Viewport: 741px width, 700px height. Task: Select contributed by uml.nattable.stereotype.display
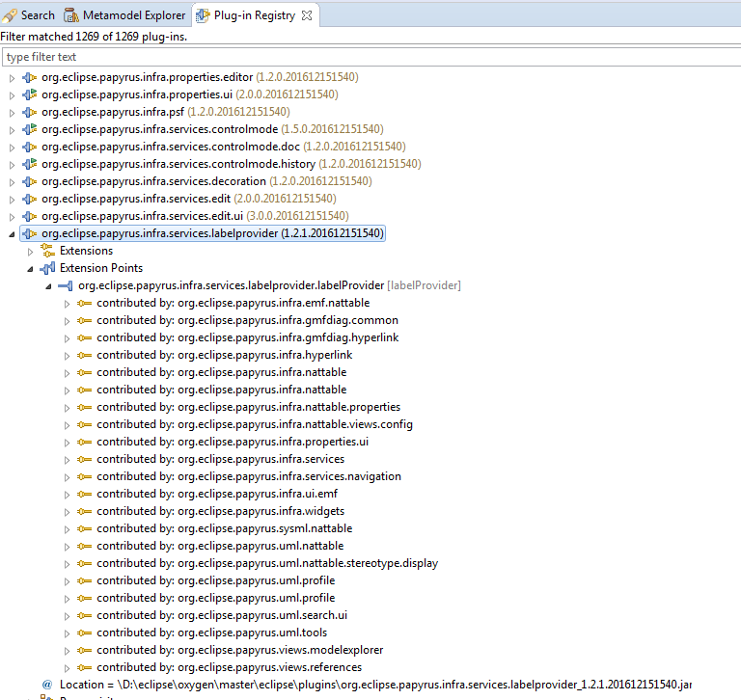coord(267,563)
